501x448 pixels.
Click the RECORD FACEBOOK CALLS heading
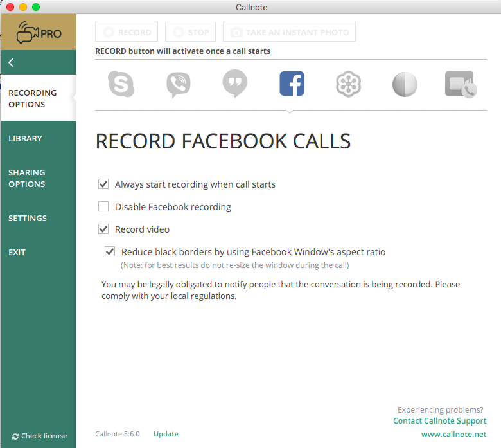[x=223, y=141]
